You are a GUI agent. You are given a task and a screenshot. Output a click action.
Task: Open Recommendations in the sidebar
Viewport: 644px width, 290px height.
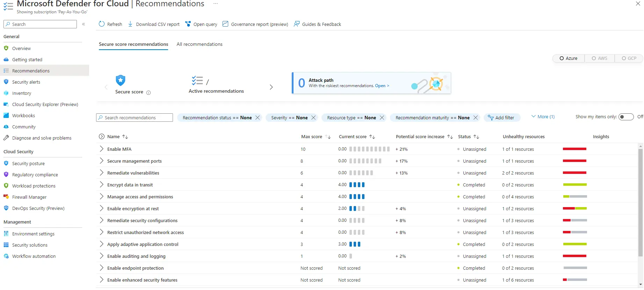45,71
